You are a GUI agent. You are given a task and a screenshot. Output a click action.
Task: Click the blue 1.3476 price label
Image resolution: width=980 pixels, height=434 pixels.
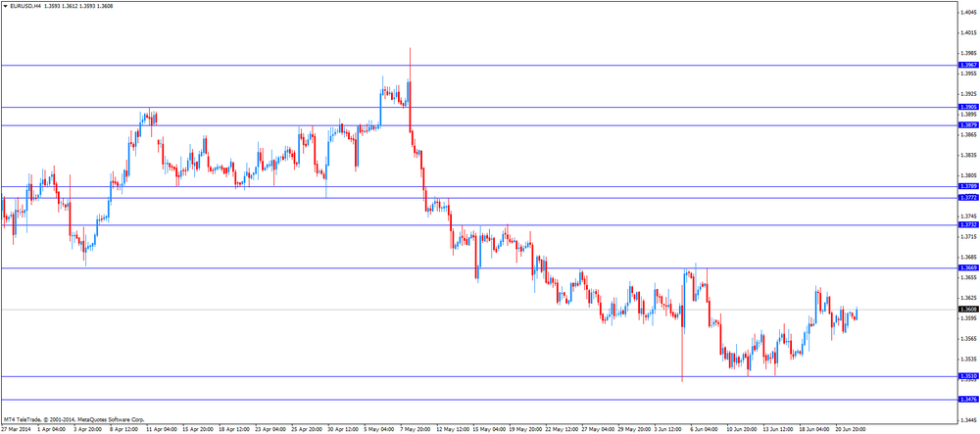click(968, 399)
